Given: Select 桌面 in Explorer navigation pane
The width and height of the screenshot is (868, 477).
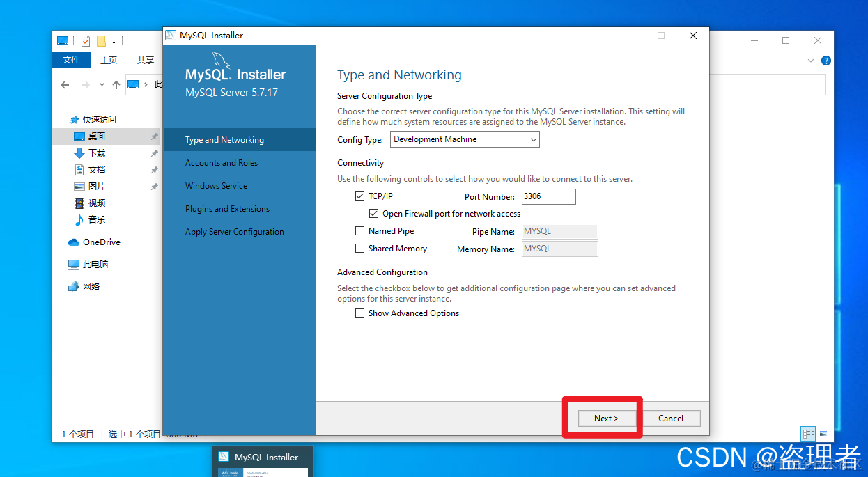Looking at the screenshot, I should pos(107,136).
